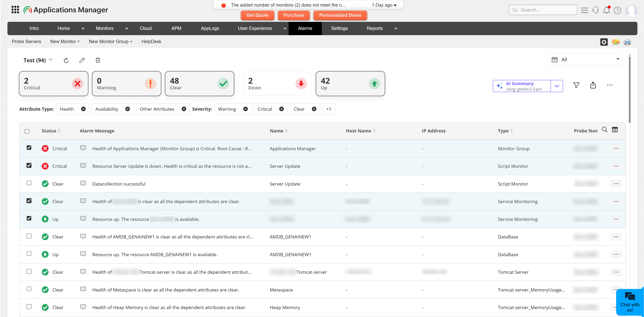Check the Tomcat Server row checkbox

(29, 271)
